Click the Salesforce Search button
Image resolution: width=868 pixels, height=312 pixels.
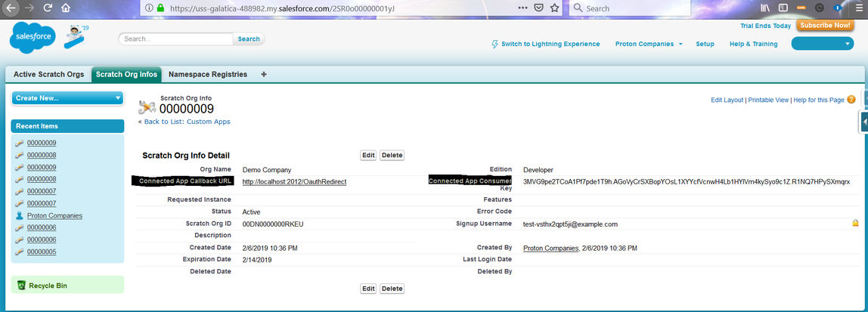coord(249,39)
